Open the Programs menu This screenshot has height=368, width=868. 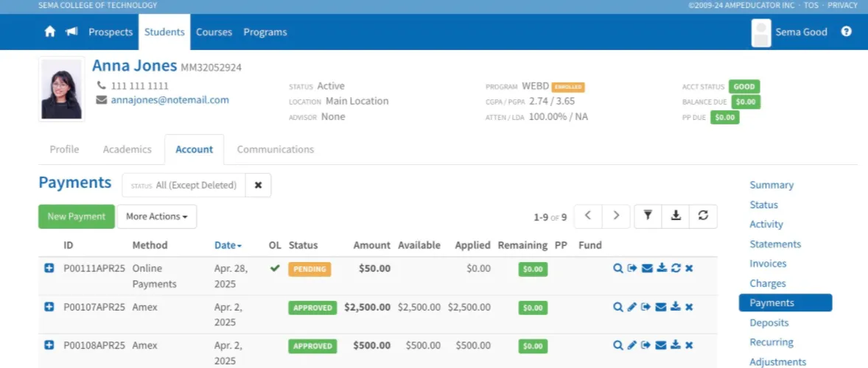(265, 32)
